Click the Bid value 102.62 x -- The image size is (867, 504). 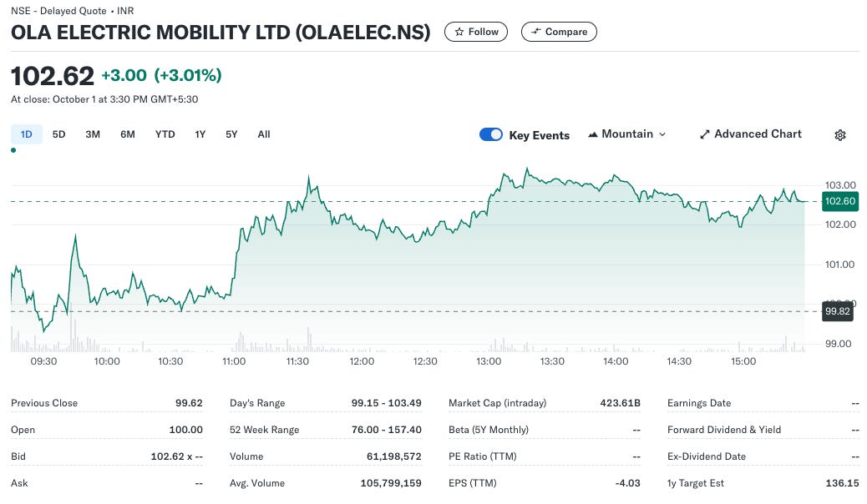pos(177,456)
